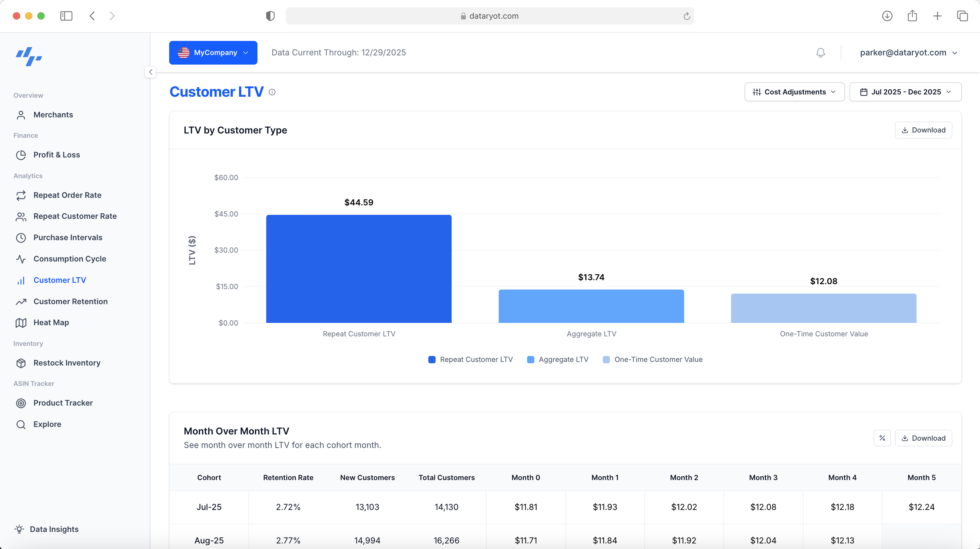The height and width of the screenshot is (549, 980).
Task: Select the Customer Retention trend icon
Action: (21, 301)
